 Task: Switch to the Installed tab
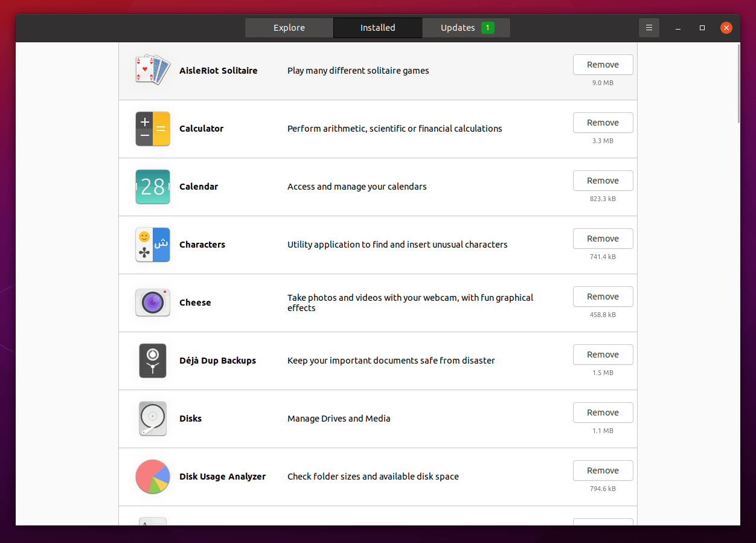click(x=378, y=28)
